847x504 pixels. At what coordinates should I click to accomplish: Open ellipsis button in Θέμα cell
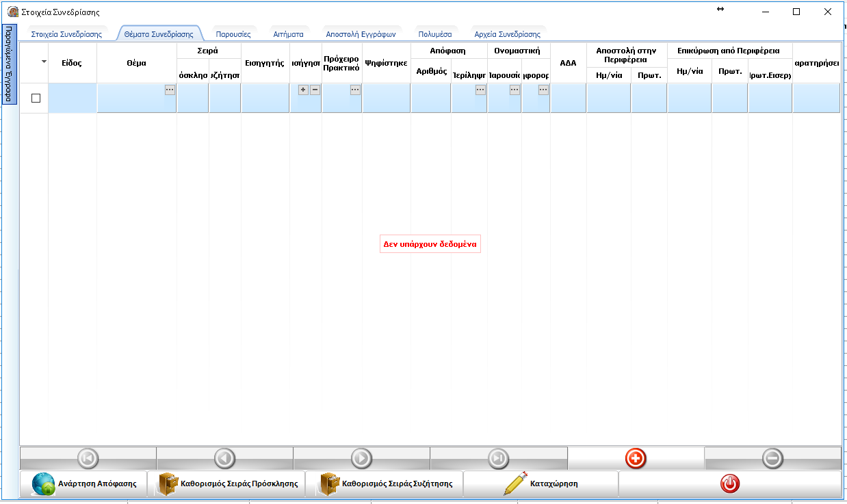170,90
